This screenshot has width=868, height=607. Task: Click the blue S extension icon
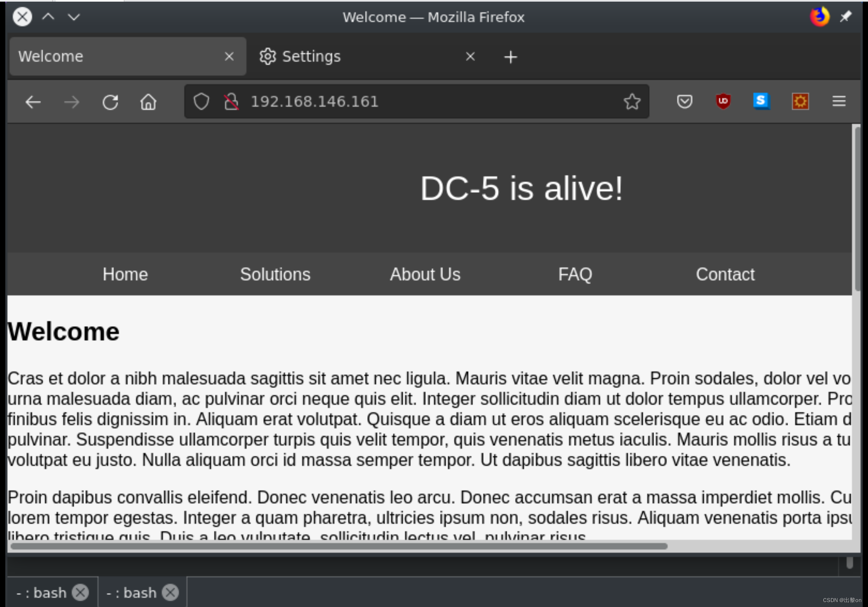click(x=761, y=101)
